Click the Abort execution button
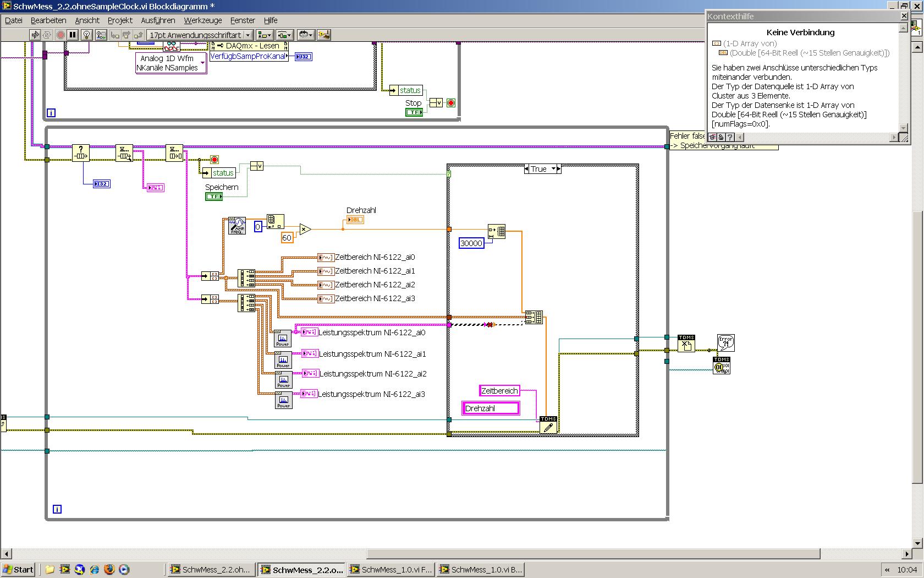Viewport: 924px width, 578px height. [61, 35]
